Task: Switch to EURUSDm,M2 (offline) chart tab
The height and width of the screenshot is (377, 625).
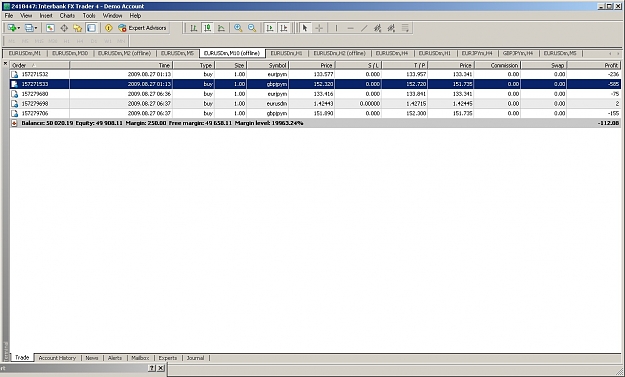Action: tap(124, 53)
